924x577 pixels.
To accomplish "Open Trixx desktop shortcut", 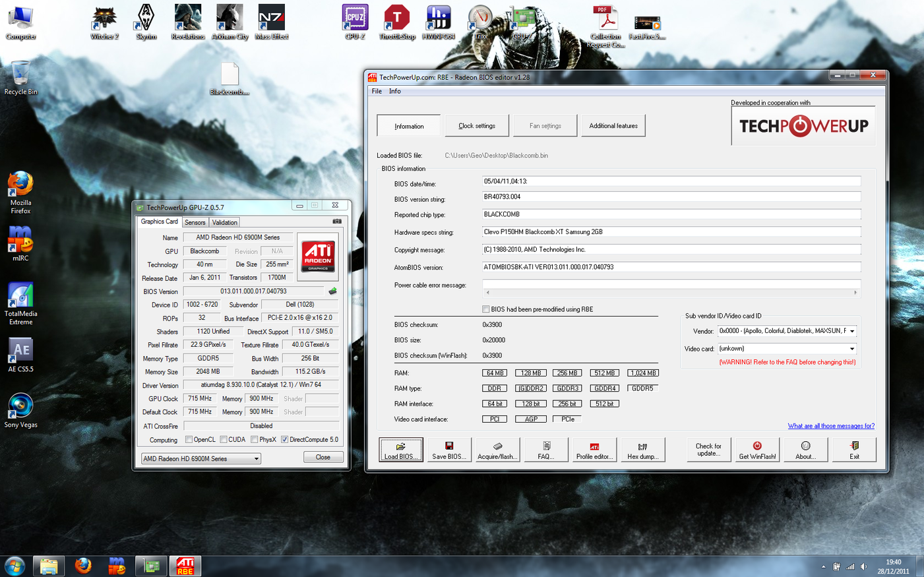I will [x=480, y=22].
